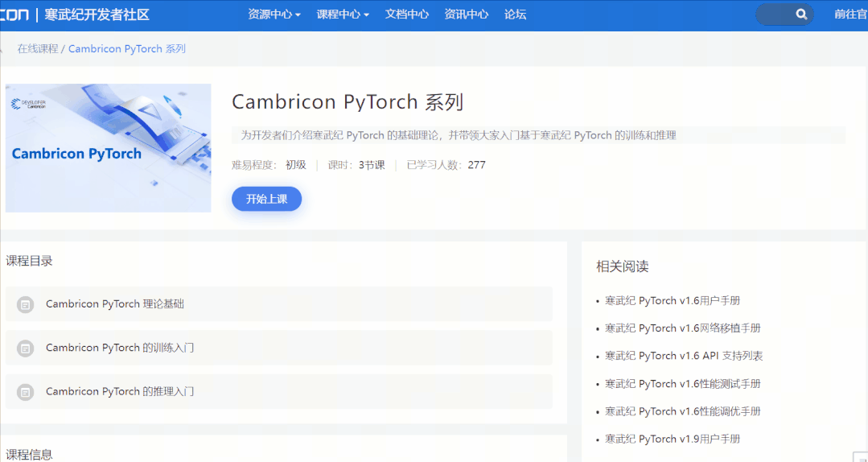The width and height of the screenshot is (868, 462).
Task: Click the 课时 3节课 text
Action: (x=356, y=165)
